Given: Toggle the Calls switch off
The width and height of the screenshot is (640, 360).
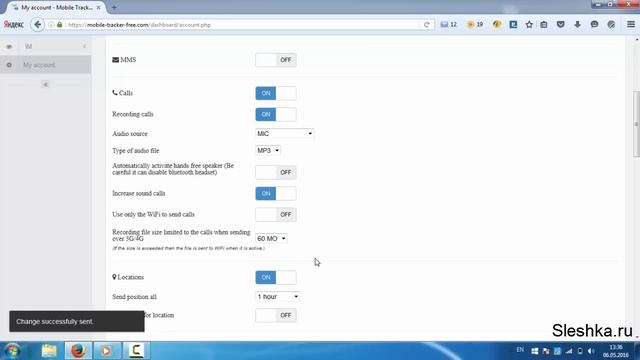Looking at the screenshot, I should tap(276, 93).
